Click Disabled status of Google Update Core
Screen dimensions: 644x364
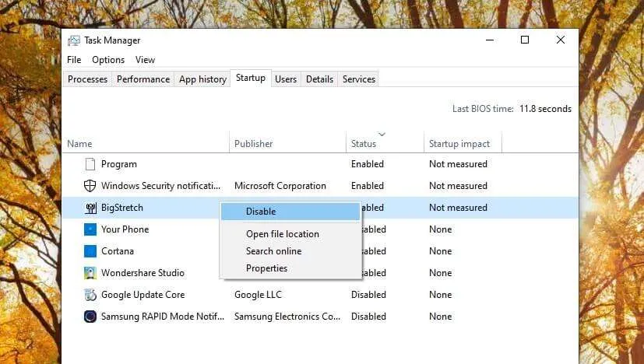[x=368, y=295]
